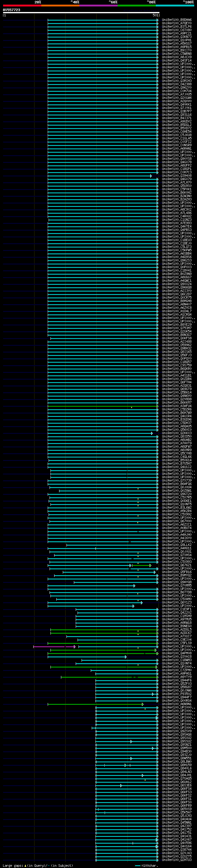Select hit label UniRef100_A7QEY0
This screenshot has height=868, width=197.
[177, 23]
